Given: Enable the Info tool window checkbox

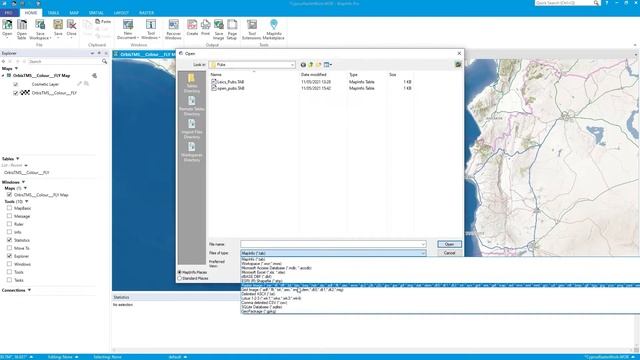Looking at the screenshot, I should (9, 232).
